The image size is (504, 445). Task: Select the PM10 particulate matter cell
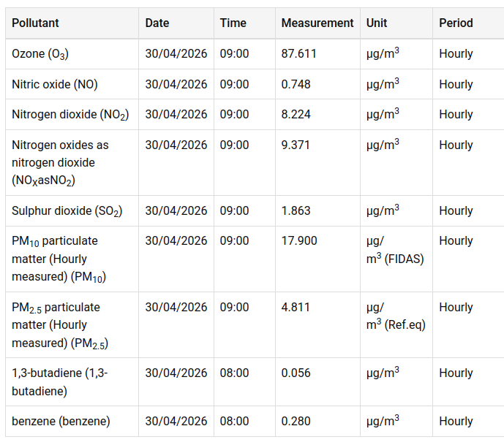[55, 259]
